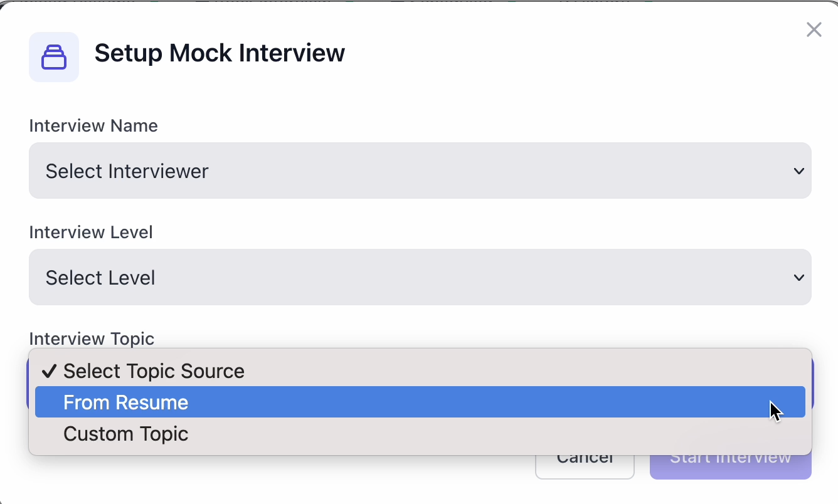Click the checkmark next to Select Topic Source
838x504 pixels.
pos(49,371)
